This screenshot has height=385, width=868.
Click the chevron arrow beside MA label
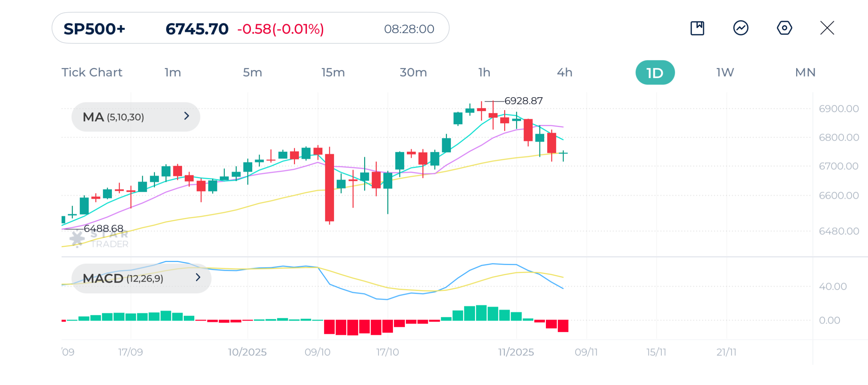pyautogui.click(x=186, y=116)
